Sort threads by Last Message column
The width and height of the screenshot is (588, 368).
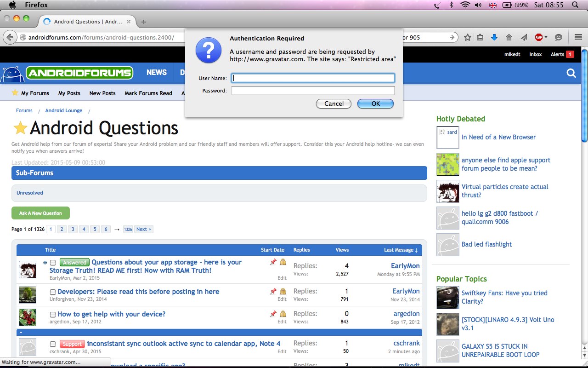tap(401, 250)
